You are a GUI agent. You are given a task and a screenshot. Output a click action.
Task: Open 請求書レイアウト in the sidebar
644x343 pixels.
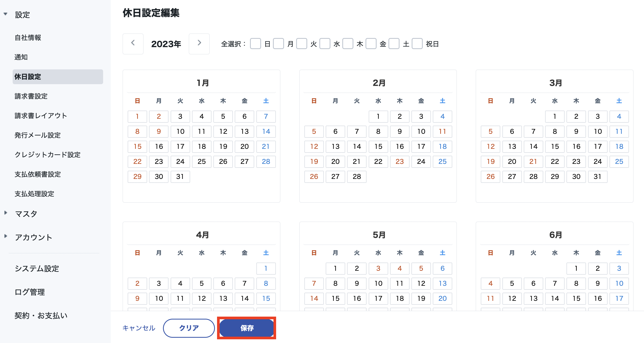[41, 116]
